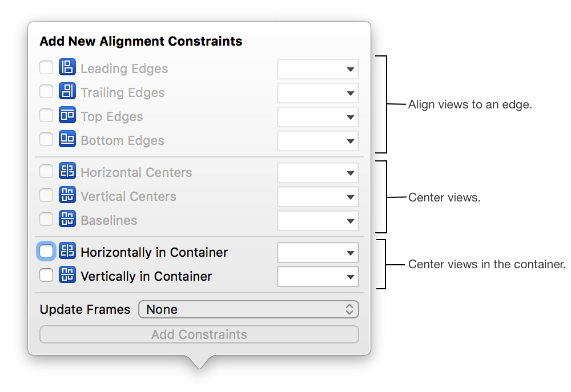The height and width of the screenshot is (392, 571).
Task: Open the Top Edges value dropdown
Action: click(x=318, y=117)
